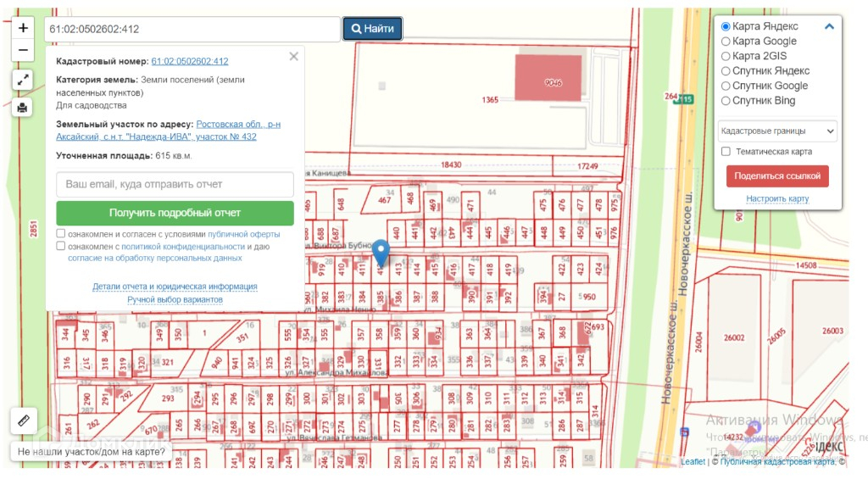Select Карта 2GIS radio option
Screen dimensions: 868x479
click(726, 57)
